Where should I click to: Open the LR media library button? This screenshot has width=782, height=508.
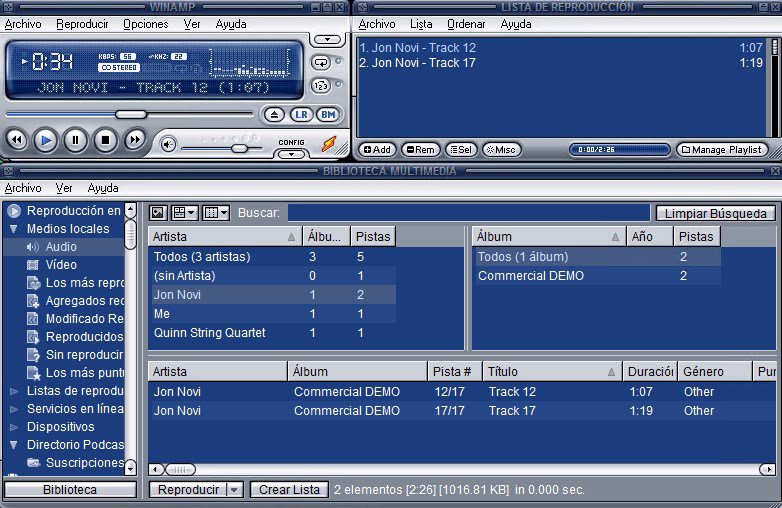301,115
